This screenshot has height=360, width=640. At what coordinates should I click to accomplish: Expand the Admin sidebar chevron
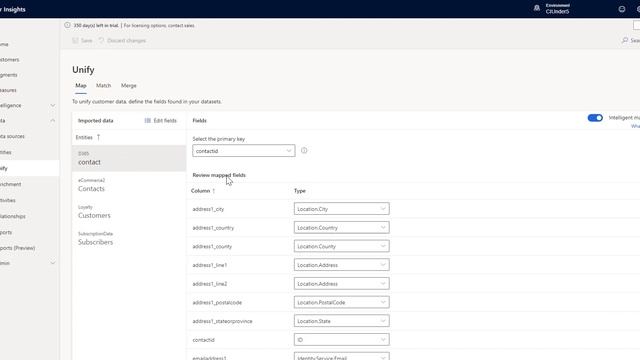point(53,263)
